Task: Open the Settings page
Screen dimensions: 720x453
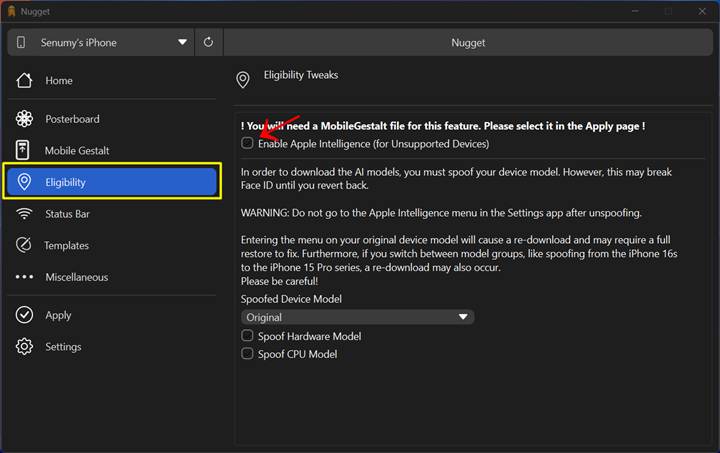Action: (112, 347)
